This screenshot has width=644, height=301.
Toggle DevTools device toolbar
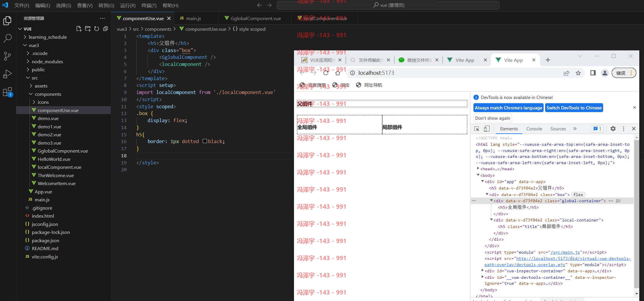pos(486,129)
